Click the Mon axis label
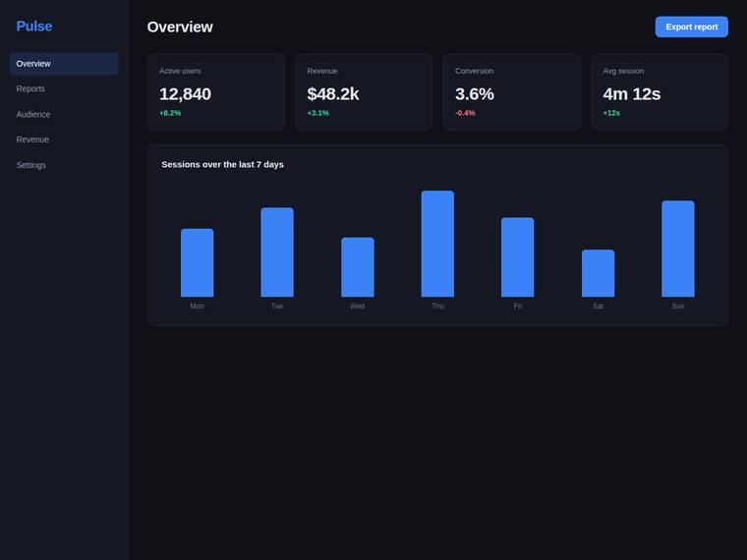This screenshot has width=747, height=560. [x=198, y=307]
